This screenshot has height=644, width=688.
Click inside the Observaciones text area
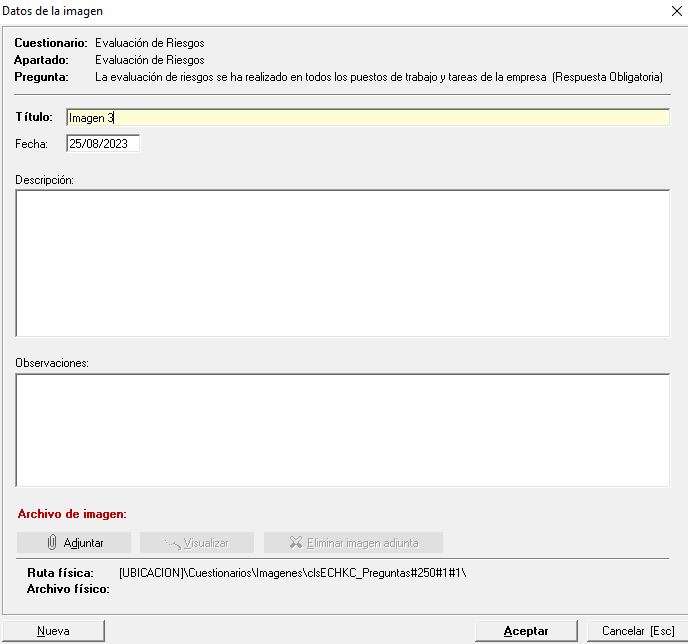pos(342,430)
